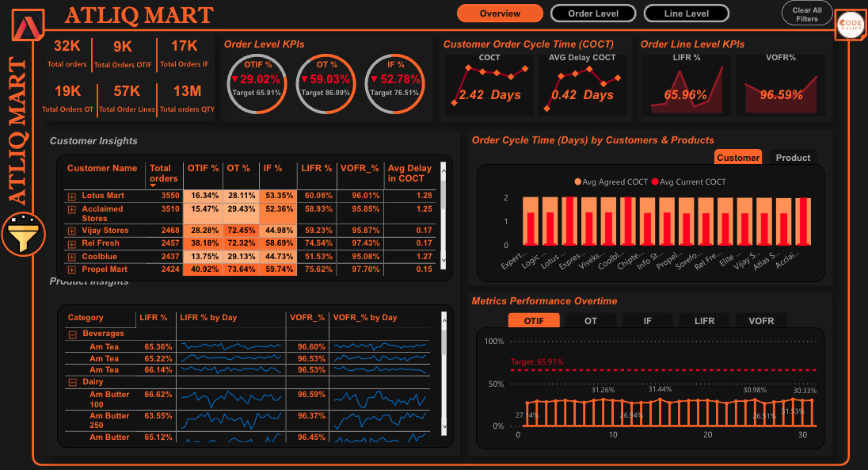
Task: Click the OTIF % gauge visual
Action: point(256,83)
